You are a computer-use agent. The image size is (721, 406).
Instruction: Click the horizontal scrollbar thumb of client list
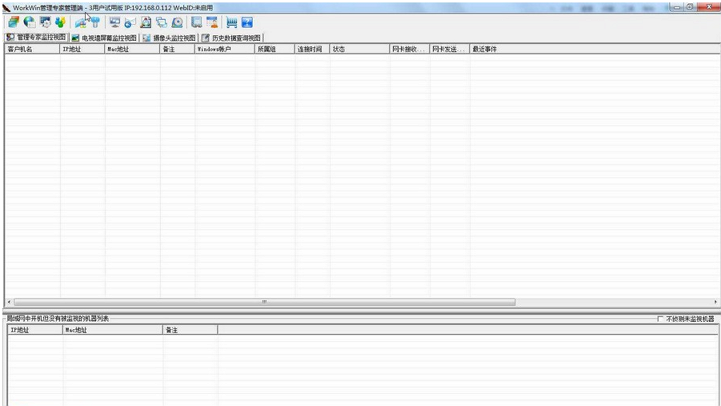point(264,302)
